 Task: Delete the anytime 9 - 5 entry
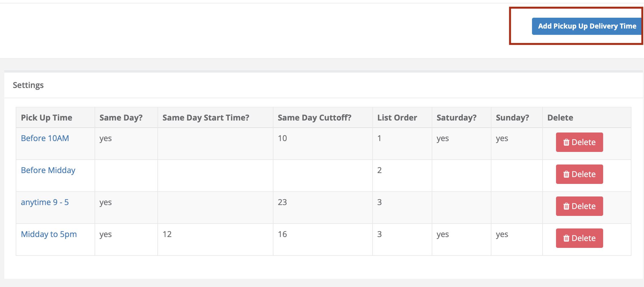tap(579, 206)
